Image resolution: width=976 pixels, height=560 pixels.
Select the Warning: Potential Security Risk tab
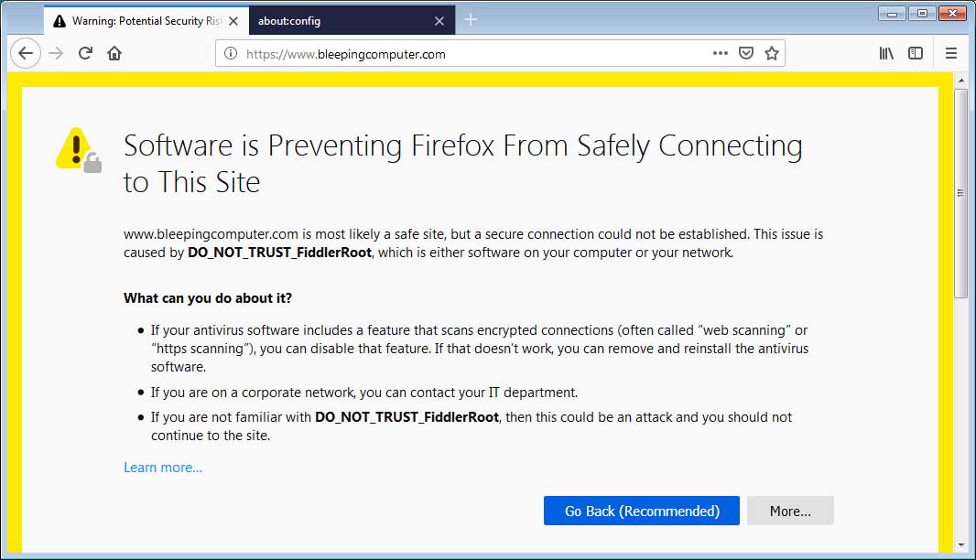[137, 18]
